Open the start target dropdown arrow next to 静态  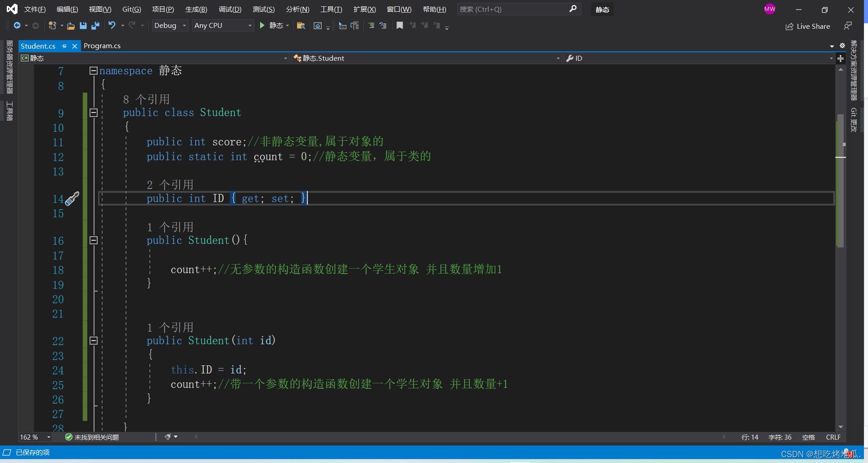(288, 26)
